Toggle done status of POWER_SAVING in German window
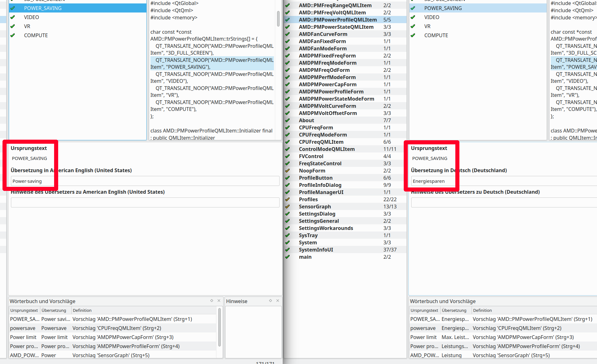Screen dimensions: 597x364 pos(413,8)
